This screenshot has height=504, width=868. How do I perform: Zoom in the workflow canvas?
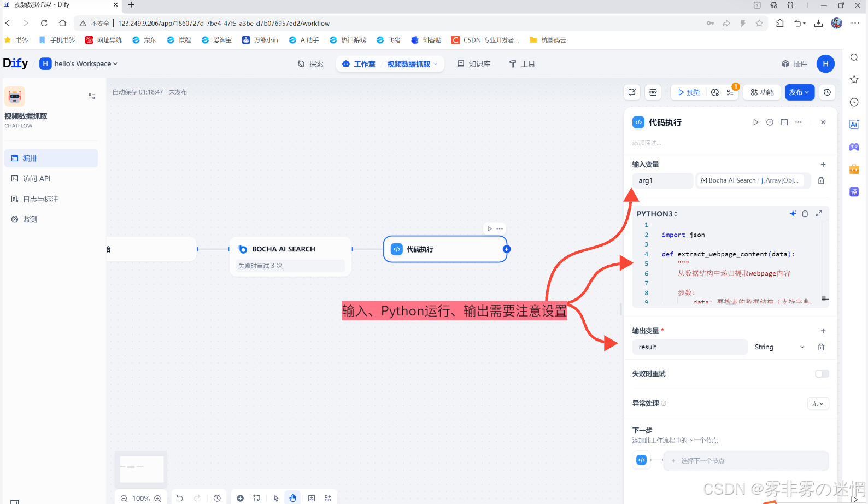[158, 498]
